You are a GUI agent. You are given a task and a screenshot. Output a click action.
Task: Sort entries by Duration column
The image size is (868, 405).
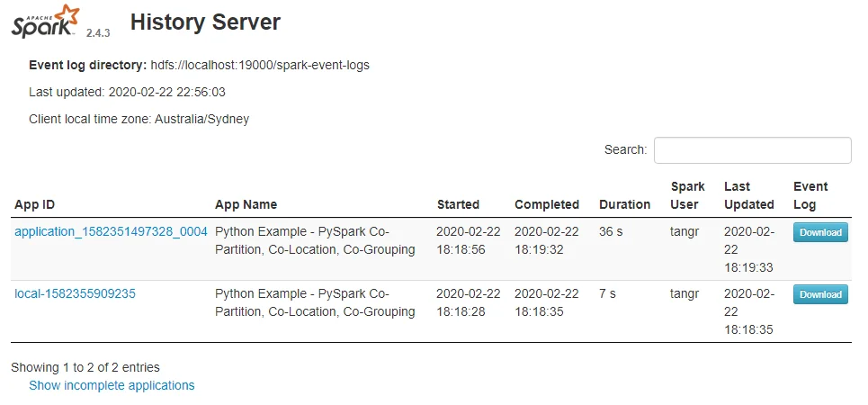tap(624, 204)
